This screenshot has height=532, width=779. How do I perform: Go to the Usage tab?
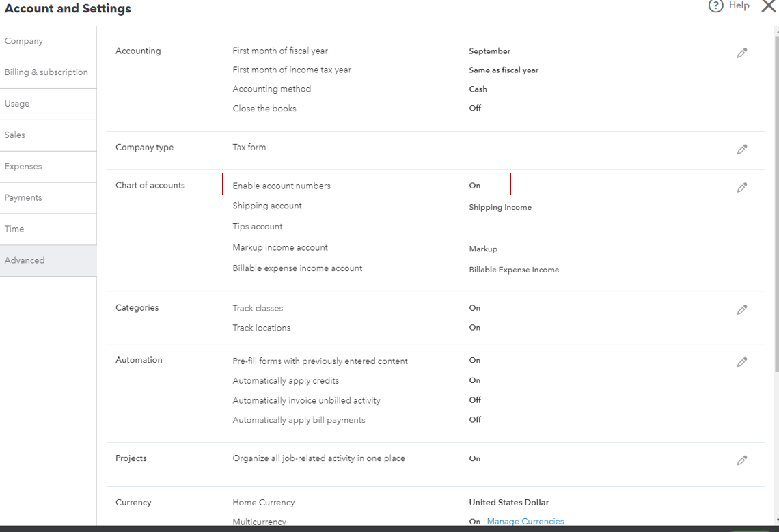point(17,104)
